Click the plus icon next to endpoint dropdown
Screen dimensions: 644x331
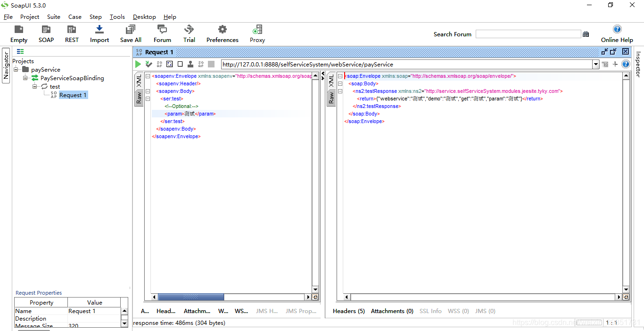point(615,64)
